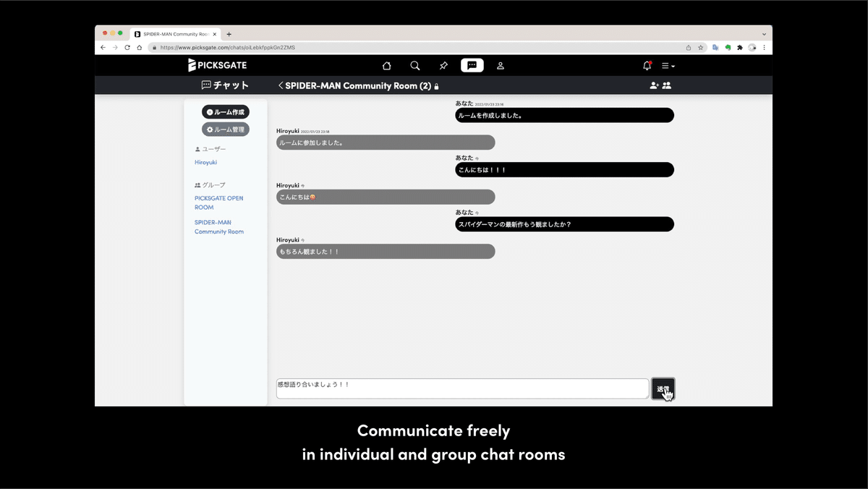Click the チャット header label
The width and height of the screenshot is (868, 489).
[225, 85]
